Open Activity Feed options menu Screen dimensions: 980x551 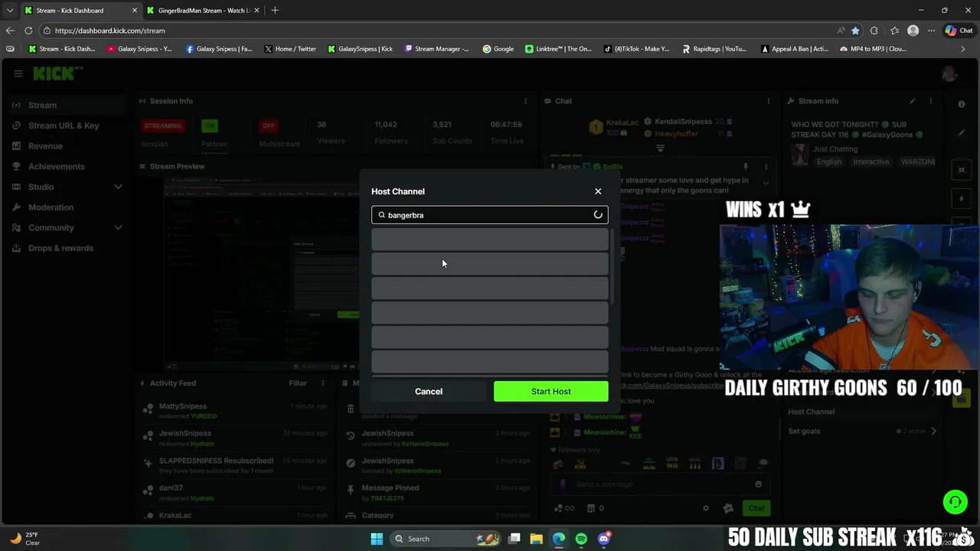pyautogui.click(x=323, y=383)
